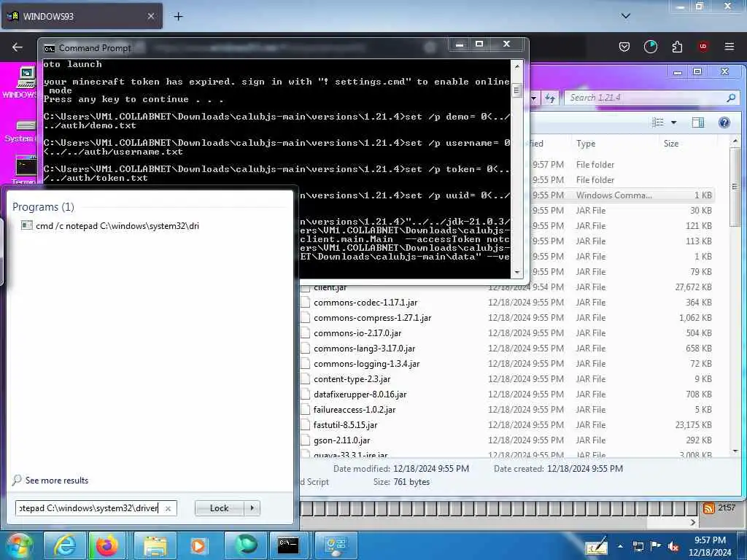Switch to Command Prompt taskbar icon
Image resolution: width=747 pixels, height=560 pixels.
[x=288, y=545]
